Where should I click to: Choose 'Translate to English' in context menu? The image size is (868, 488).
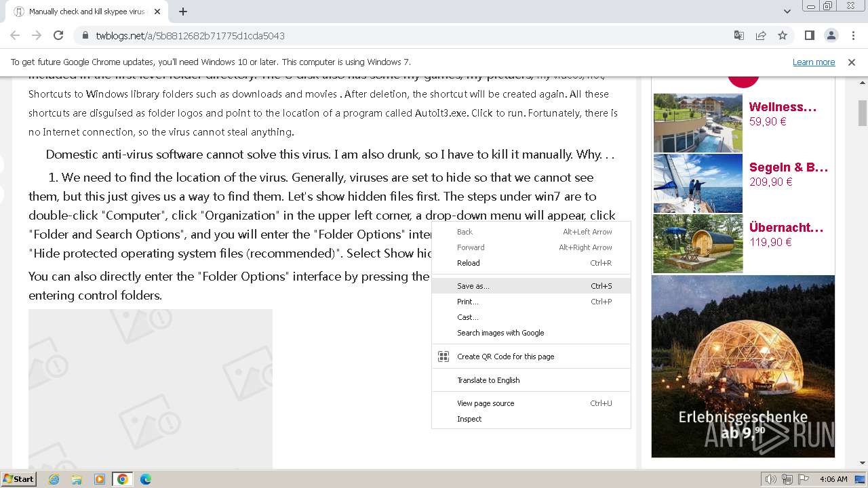click(x=531, y=380)
